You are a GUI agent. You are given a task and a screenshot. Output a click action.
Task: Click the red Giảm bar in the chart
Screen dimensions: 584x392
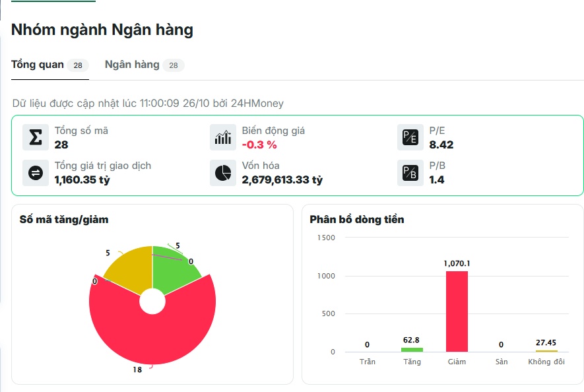(x=457, y=311)
